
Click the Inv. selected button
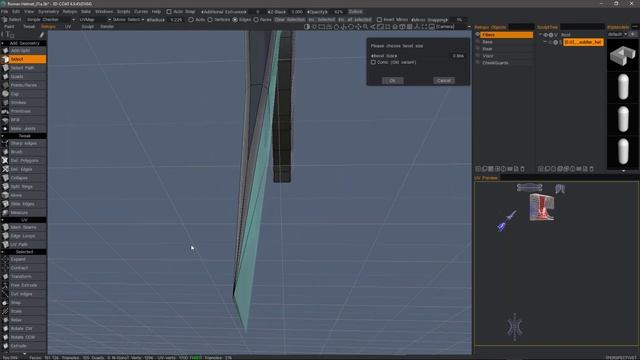[322, 20]
